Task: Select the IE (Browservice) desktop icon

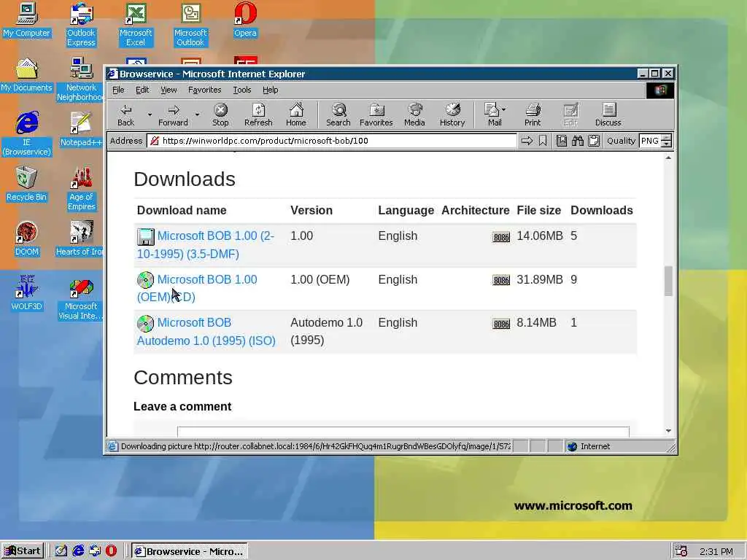Action: coord(26,134)
